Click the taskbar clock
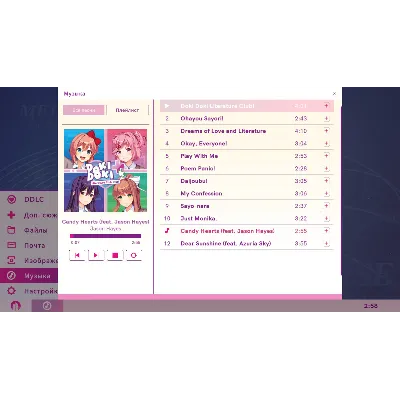The width and height of the screenshot is (400, 400). [x=371, y=306]
